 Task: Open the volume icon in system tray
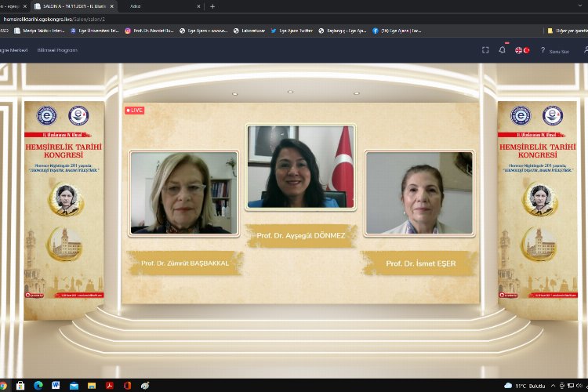(x=579, y=386)
